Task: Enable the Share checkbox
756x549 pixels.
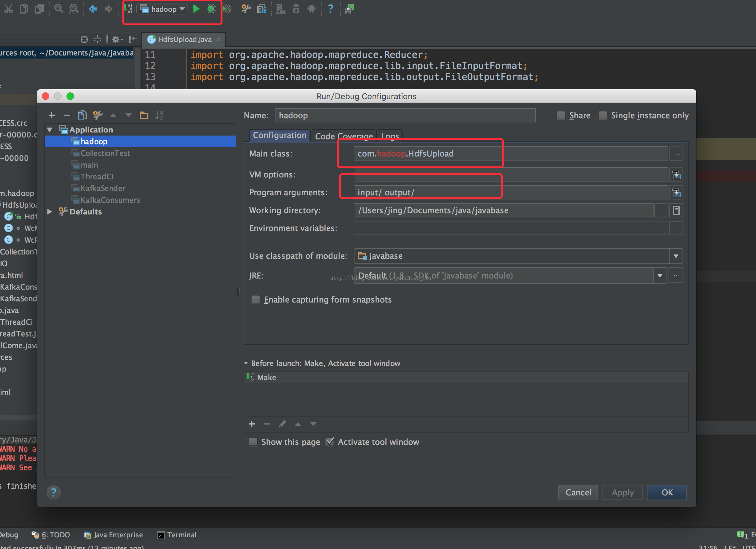Action: pyautogui.click(x=561, y=116)
